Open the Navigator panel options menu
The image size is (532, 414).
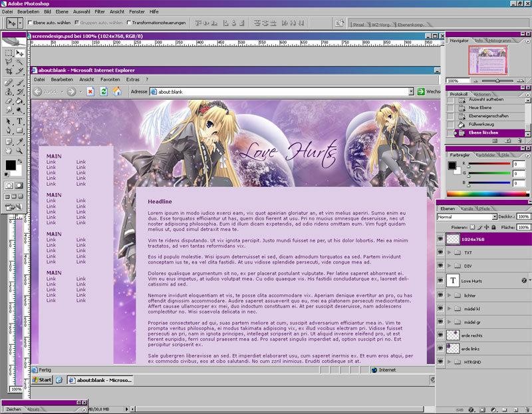527,41
